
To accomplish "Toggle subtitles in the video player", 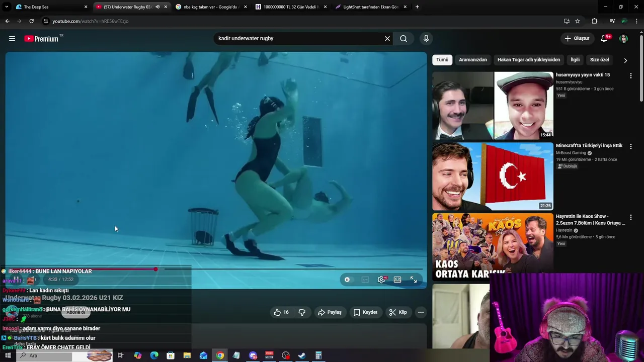I will [x=365, y=280].
